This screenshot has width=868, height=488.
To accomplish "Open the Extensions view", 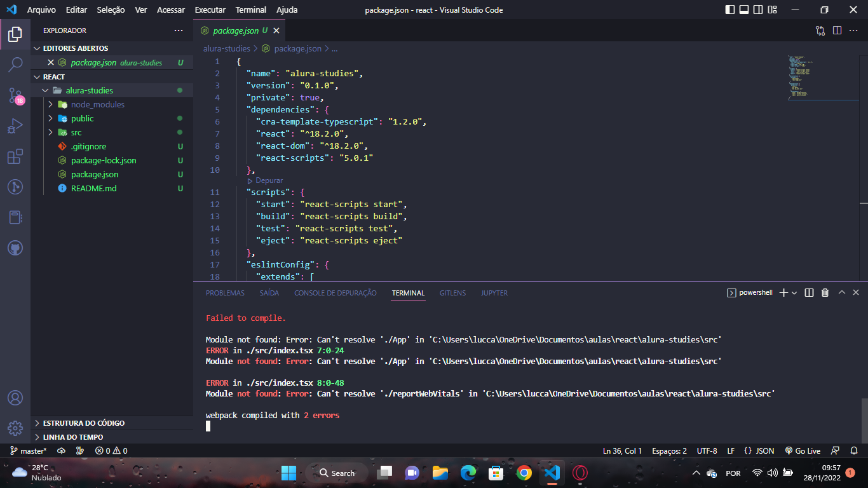I will 15,156.
